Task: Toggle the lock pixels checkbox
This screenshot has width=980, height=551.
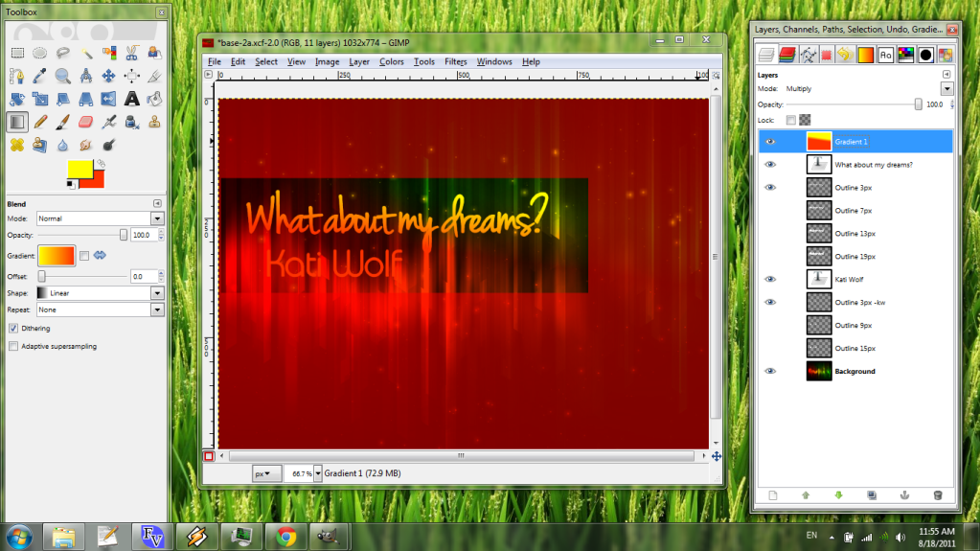Action: [790, 120]
